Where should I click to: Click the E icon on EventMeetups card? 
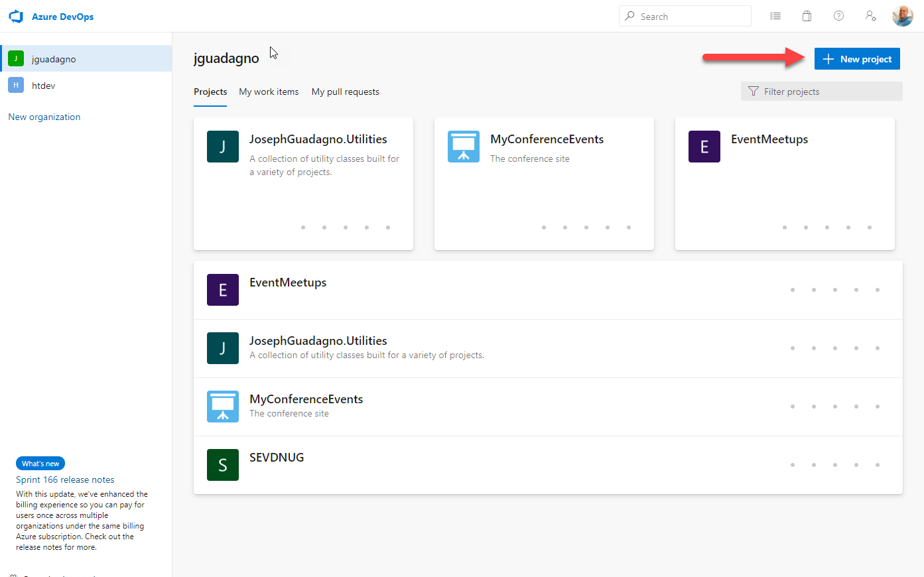coord(704,147)
